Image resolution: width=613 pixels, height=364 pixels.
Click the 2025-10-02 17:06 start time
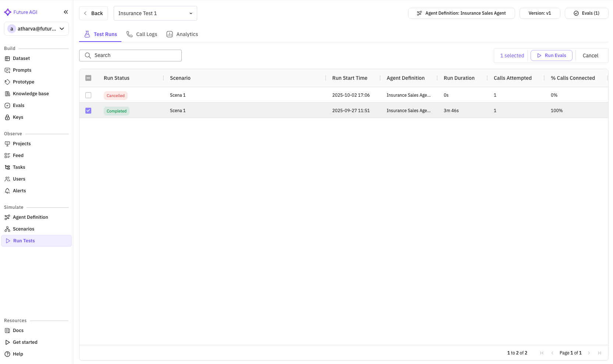tap(351, 95)
